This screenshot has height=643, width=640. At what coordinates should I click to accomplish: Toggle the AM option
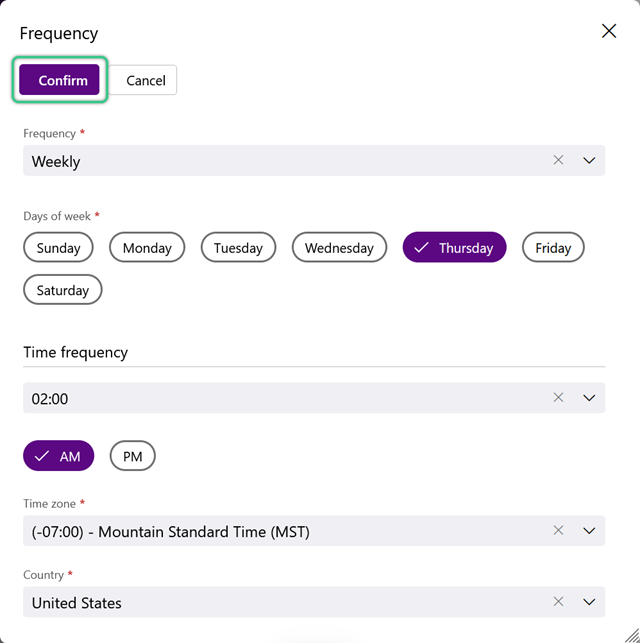(59, 456)
